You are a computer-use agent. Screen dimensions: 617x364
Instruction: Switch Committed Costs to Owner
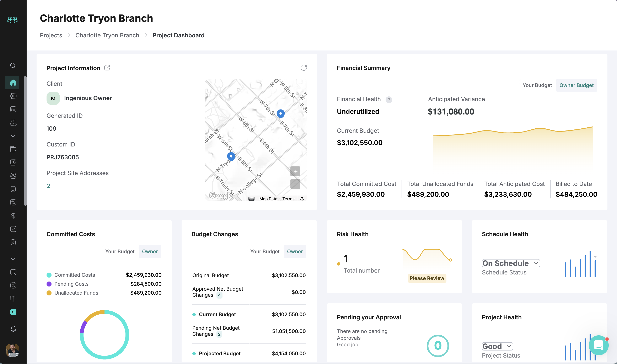[150, 251]
